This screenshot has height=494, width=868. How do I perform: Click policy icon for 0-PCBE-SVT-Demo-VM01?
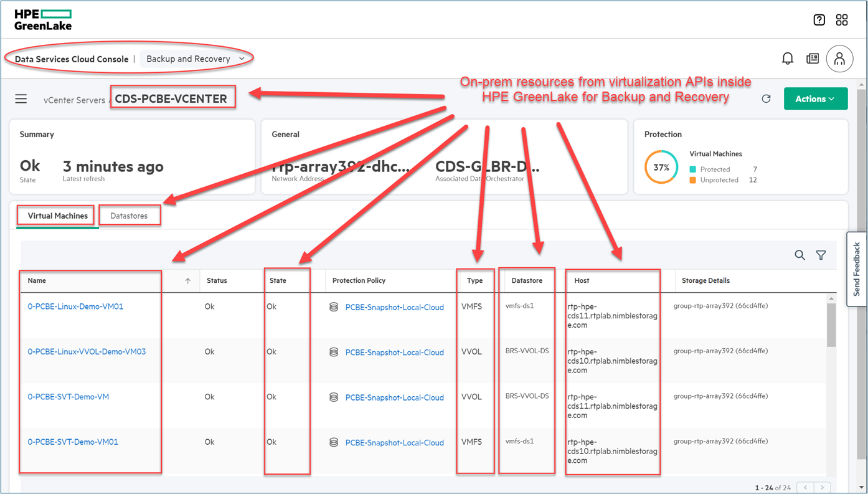click(x=334, y=442)
